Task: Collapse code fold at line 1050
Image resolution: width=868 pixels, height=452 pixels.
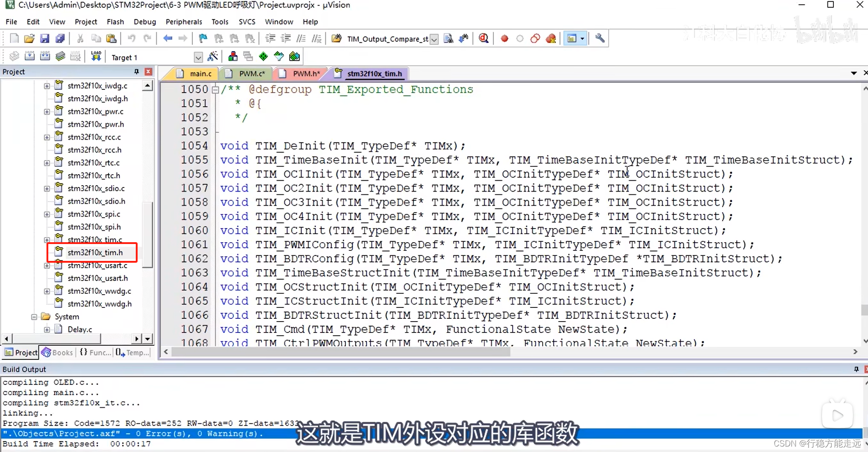Action: 216,90
